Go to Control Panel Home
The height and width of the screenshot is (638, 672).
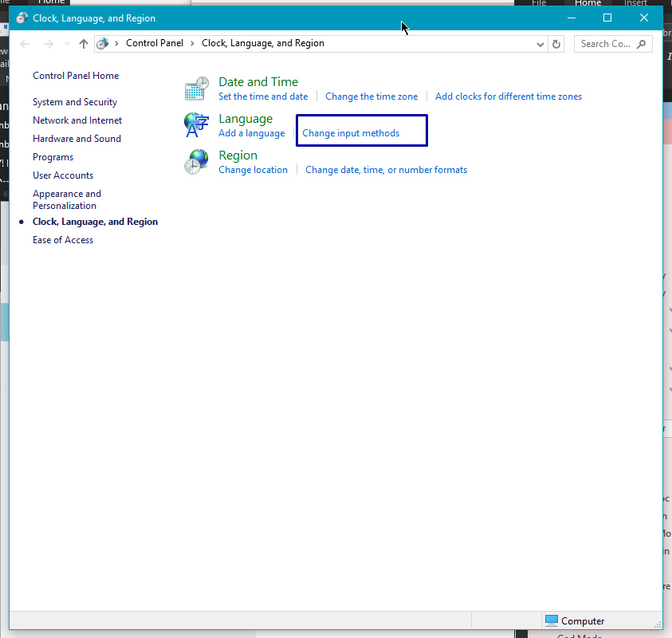[x=76, y=76]
